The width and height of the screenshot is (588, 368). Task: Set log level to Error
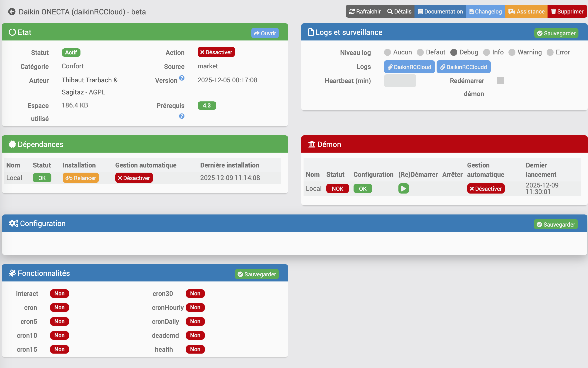click(550, 52)
